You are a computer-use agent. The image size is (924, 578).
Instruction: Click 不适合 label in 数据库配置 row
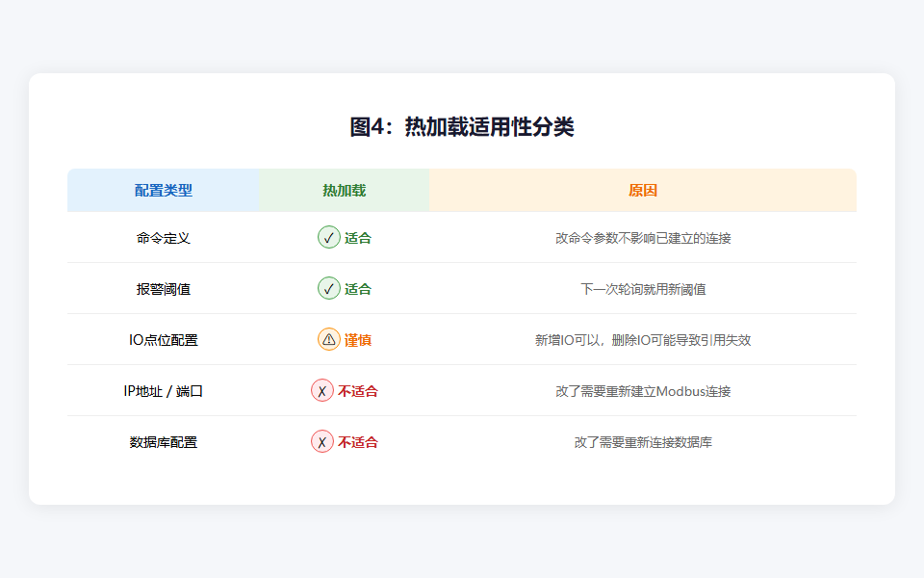pyautogui.click(x=358, y=442)
